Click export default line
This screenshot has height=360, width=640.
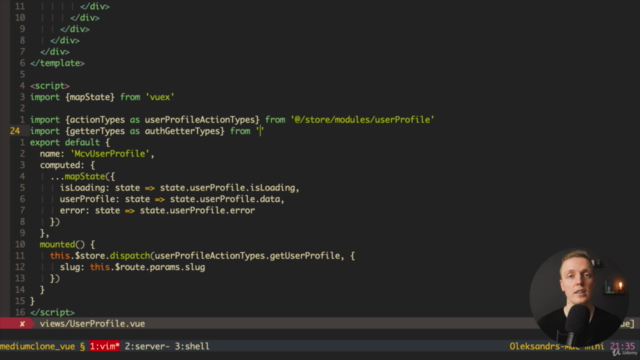coord(70,142)
